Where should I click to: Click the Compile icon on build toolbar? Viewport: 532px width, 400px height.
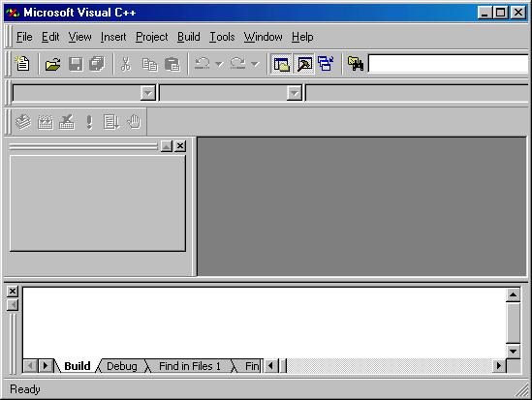(x=23, y=122)
